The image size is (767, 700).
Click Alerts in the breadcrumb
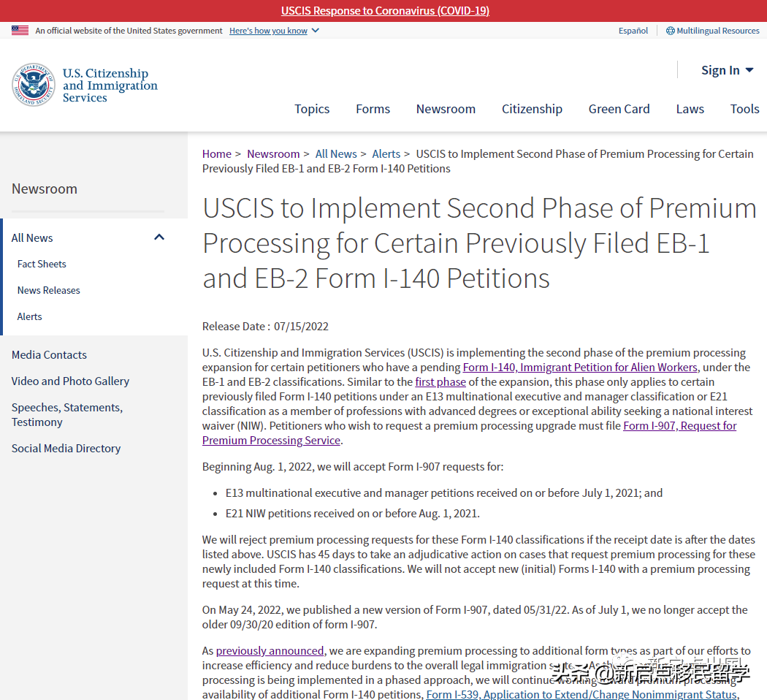(x=386, y=154)
